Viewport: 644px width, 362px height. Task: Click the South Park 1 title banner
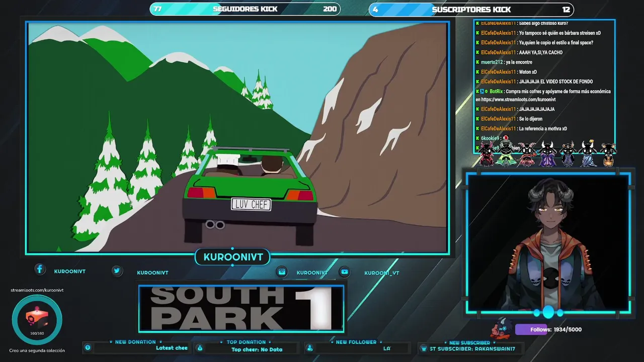[242, 309]
